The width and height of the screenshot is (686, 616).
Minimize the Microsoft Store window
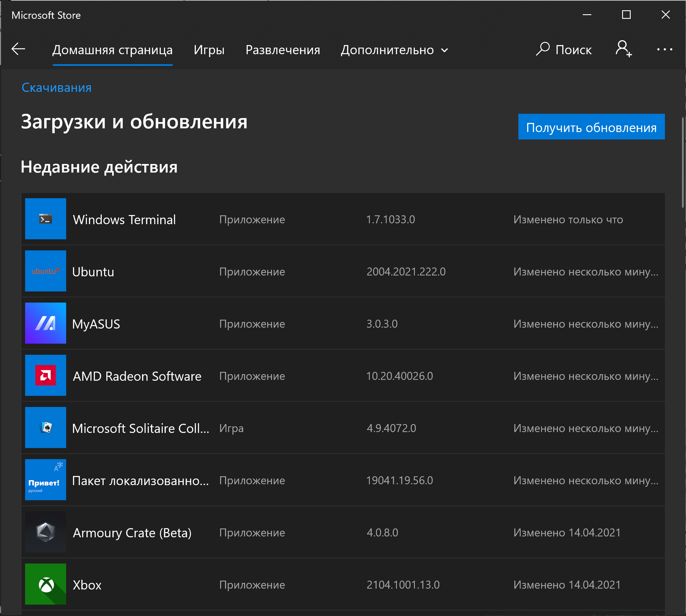(587, 15)
